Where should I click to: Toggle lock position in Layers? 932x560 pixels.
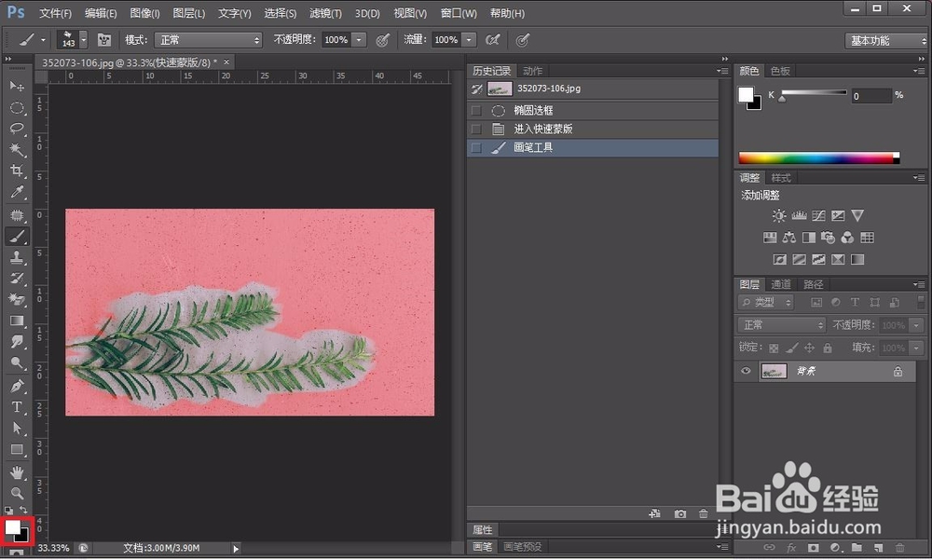coord(809,348)
